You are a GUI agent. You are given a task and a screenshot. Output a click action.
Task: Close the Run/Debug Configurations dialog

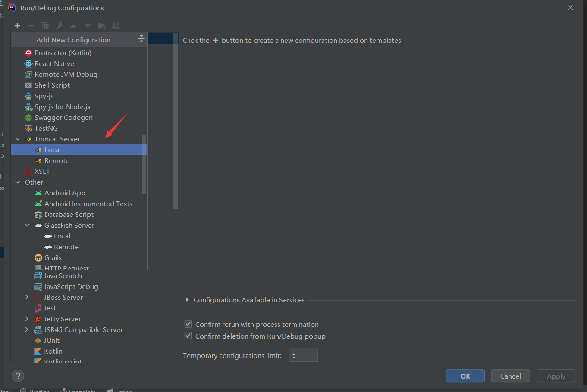(x=571, y=8)
